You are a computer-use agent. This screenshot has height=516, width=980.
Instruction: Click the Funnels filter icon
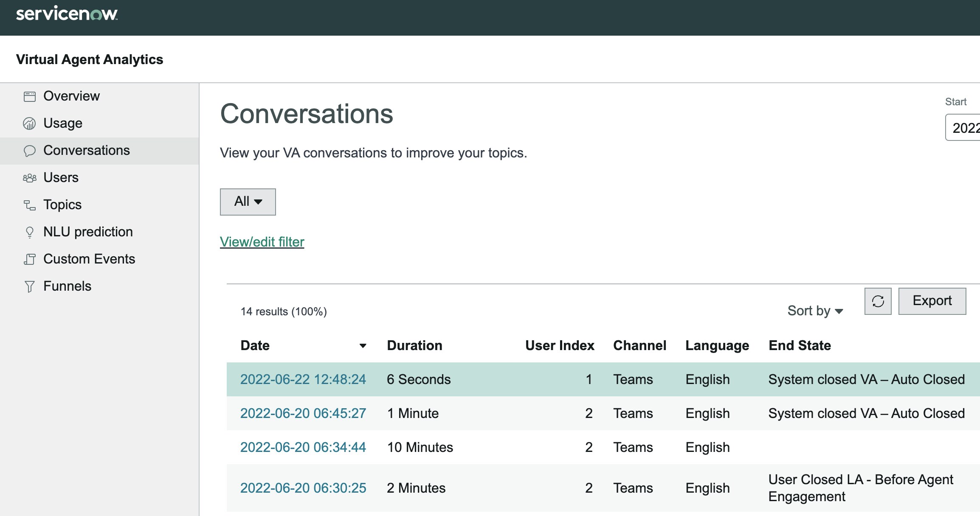tap(29, 286)
